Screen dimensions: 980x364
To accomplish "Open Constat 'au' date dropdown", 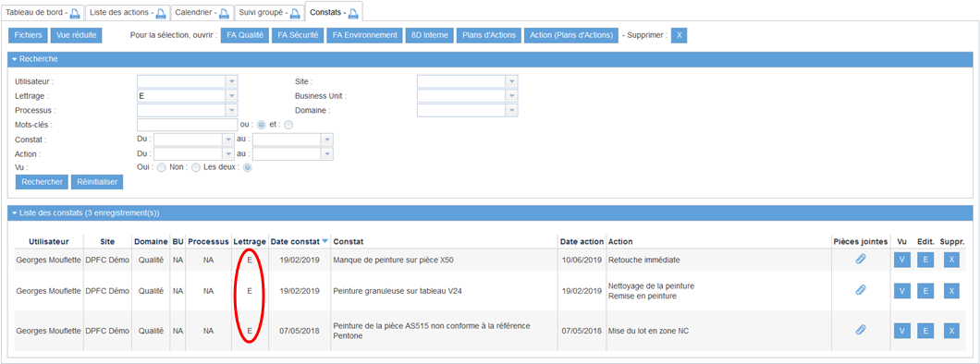I will point(327,140).
